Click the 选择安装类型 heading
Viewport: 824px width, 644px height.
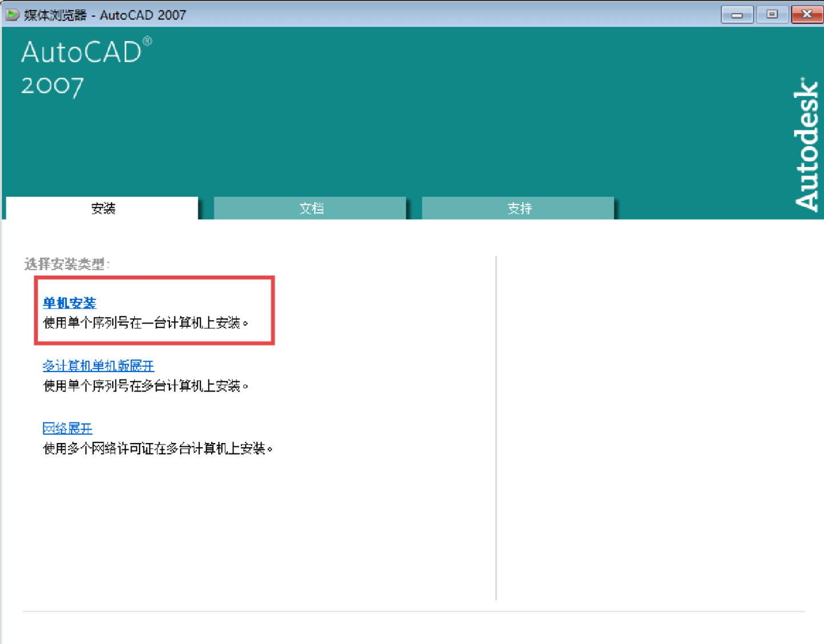[66, 265]
